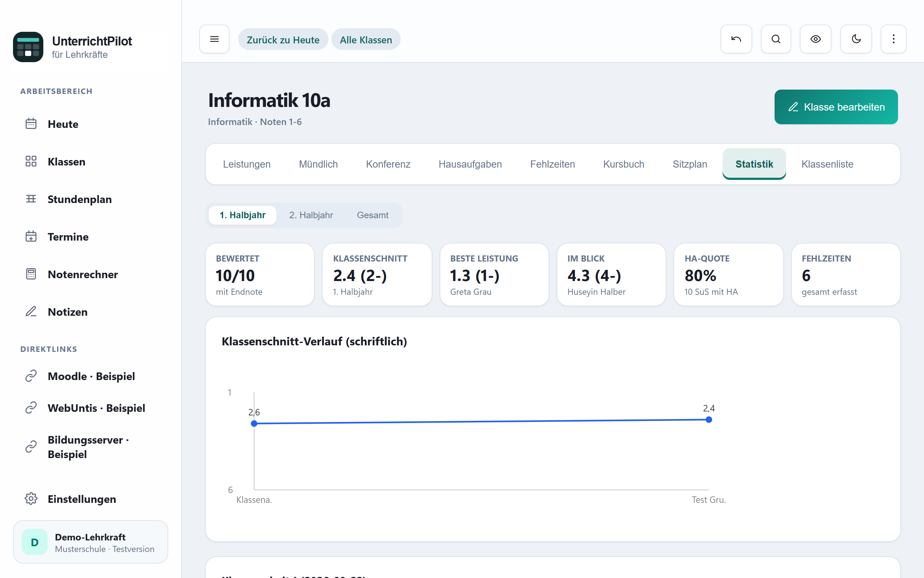Click the Beste Leistung Greta Grau card
This screenshot has width=924, height=578.
pos(494,275)
